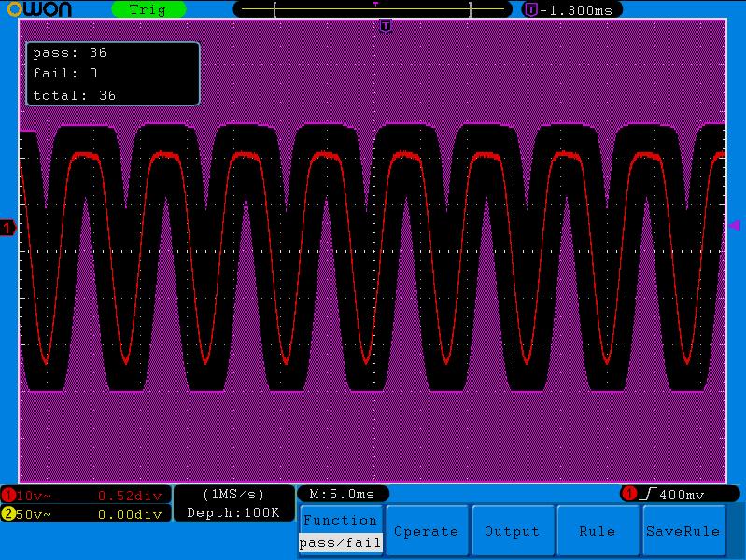Click the pass/fail counter box
The width and height of the screenshot is (746, 560).
pyautogui.click(x=113, y=74)
